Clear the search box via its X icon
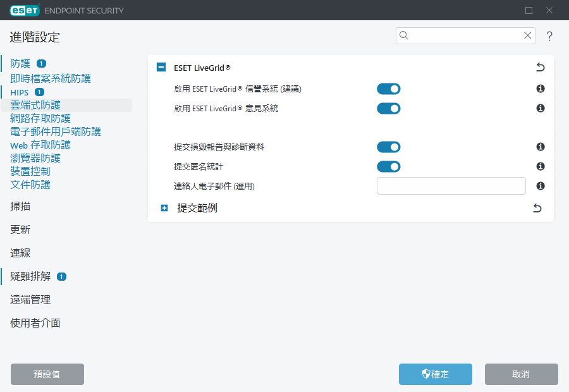The height and width of the screenshot is (392, 569). point(528,35)
